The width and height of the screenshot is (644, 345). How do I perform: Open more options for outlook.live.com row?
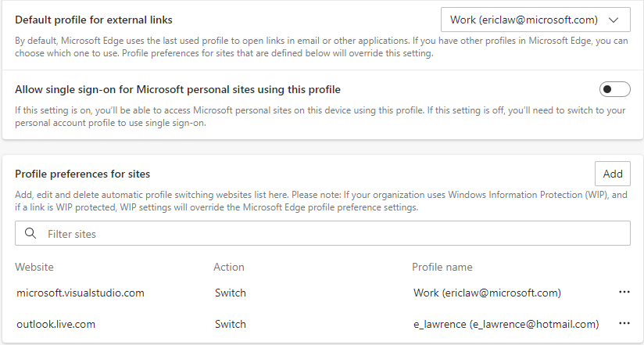[624, 324]
